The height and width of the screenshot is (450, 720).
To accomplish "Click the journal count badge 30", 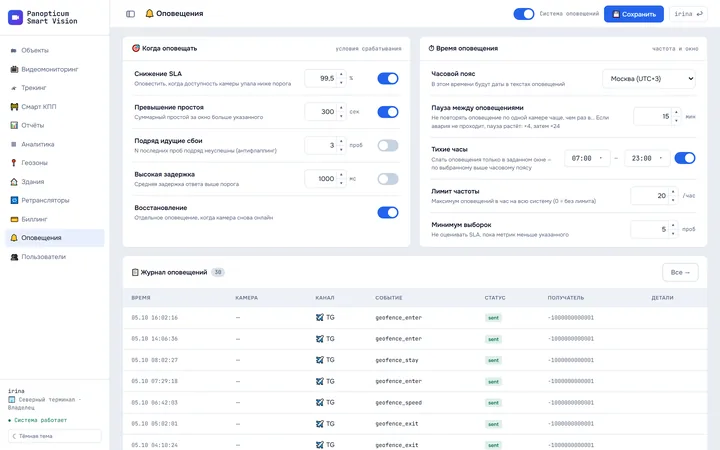I will pyautogui.click(x=218, y=272).
